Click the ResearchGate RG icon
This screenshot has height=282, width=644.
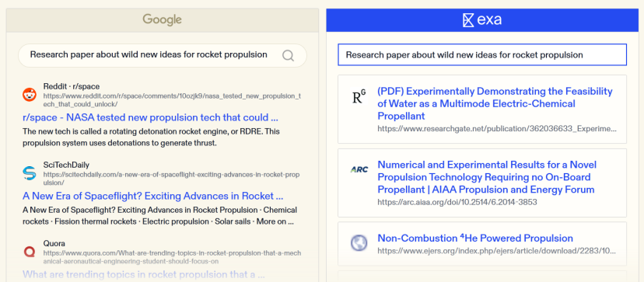pyautogui.click(x=359, y=97)
